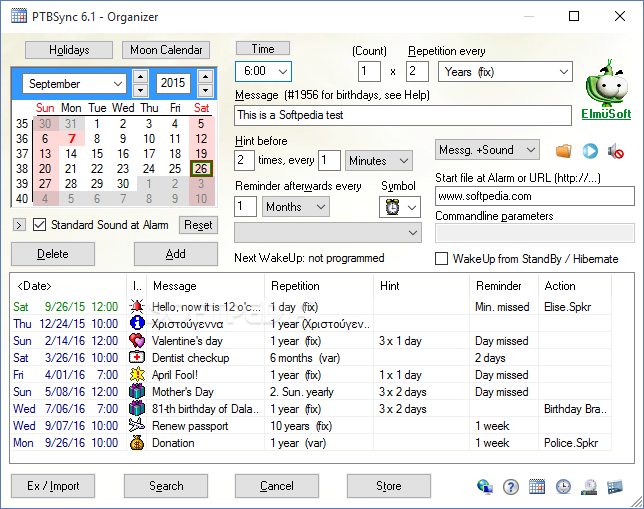This screenshot has width=644, height=509.
Task: Click the Message column header
Action: click(x=205, y=286)
